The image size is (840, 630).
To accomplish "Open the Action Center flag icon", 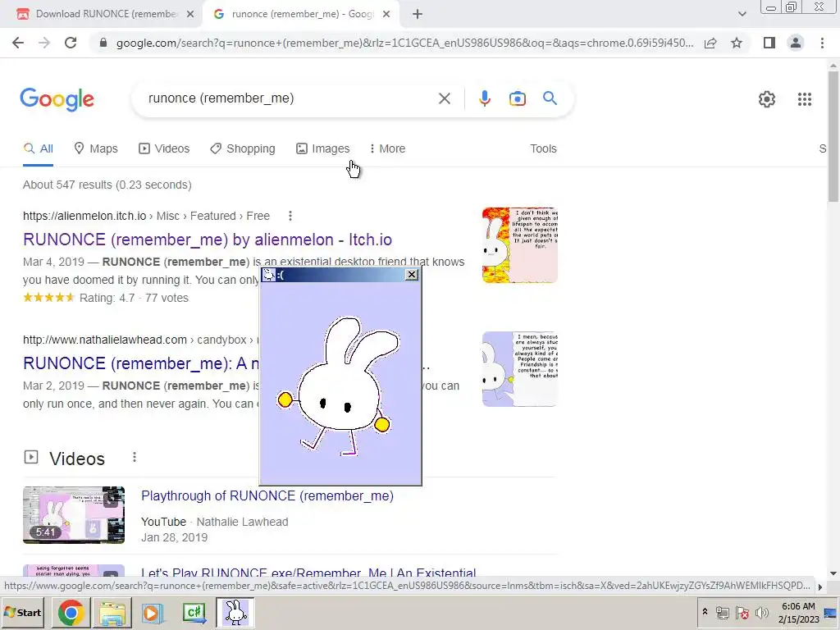I will tap(742, 613).
